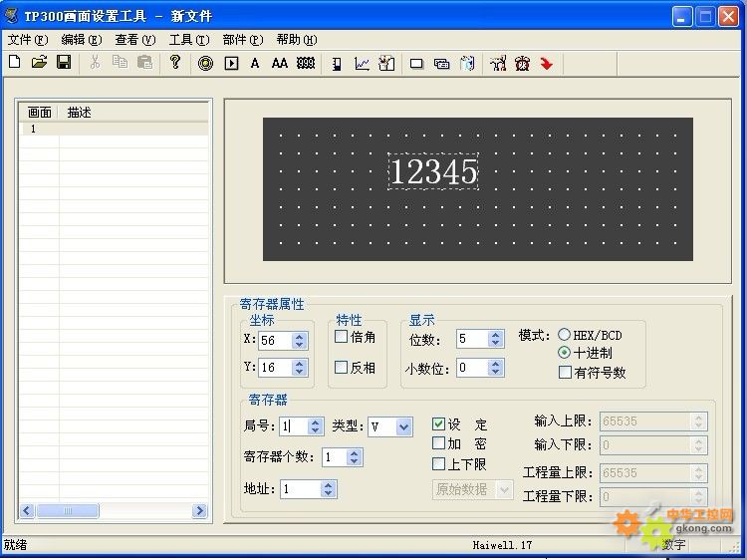Open the 类型 dropdown showing V
This screenshot has width=747, height=560.
[403, 426]
